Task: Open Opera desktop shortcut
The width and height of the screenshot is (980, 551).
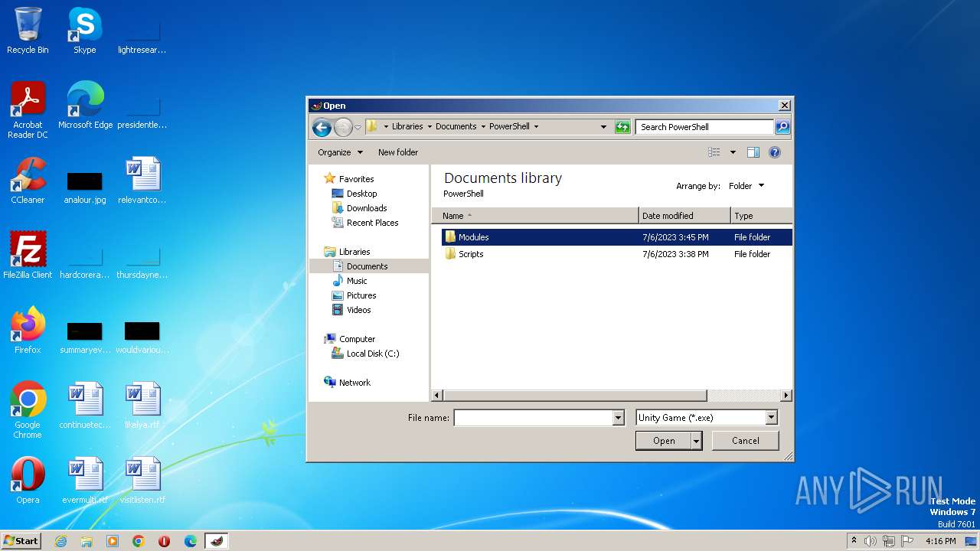Action: point(28,481)
